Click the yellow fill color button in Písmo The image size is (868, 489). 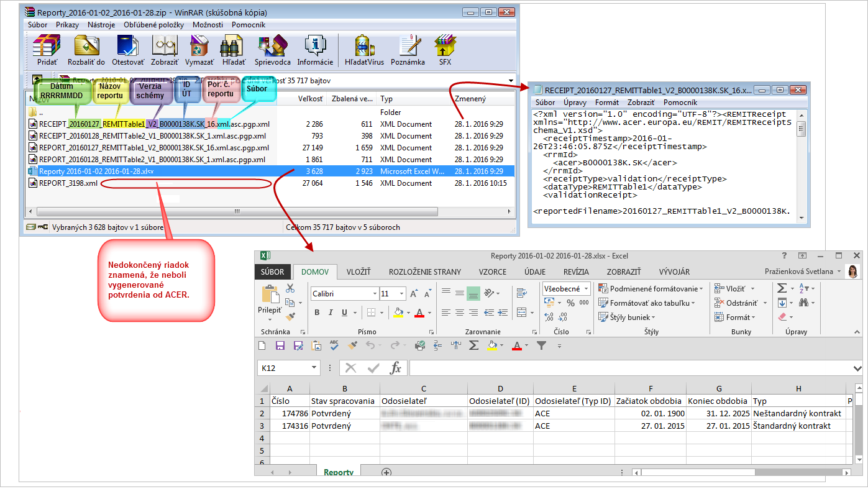tap(398, 313)
